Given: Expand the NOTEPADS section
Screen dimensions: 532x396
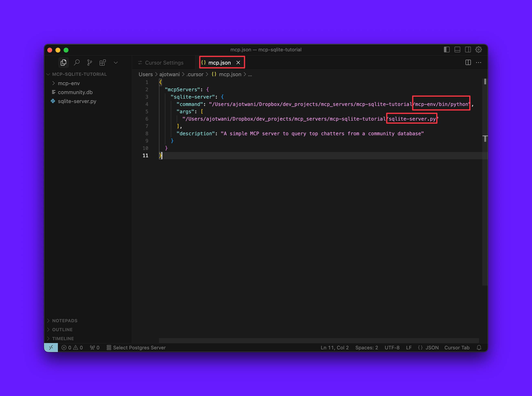Looking at the screenshot, I should pyautogui.click(x=65, y=321).
